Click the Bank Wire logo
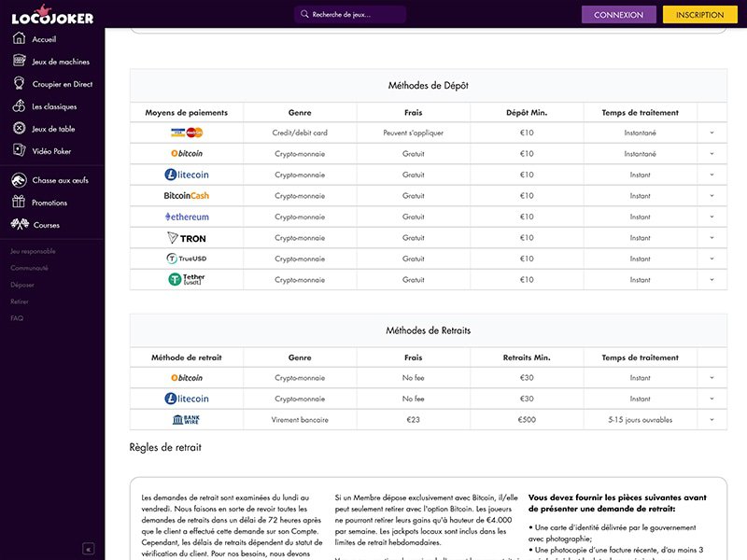The width and height of the screenshot is (747, 560). 186,419
